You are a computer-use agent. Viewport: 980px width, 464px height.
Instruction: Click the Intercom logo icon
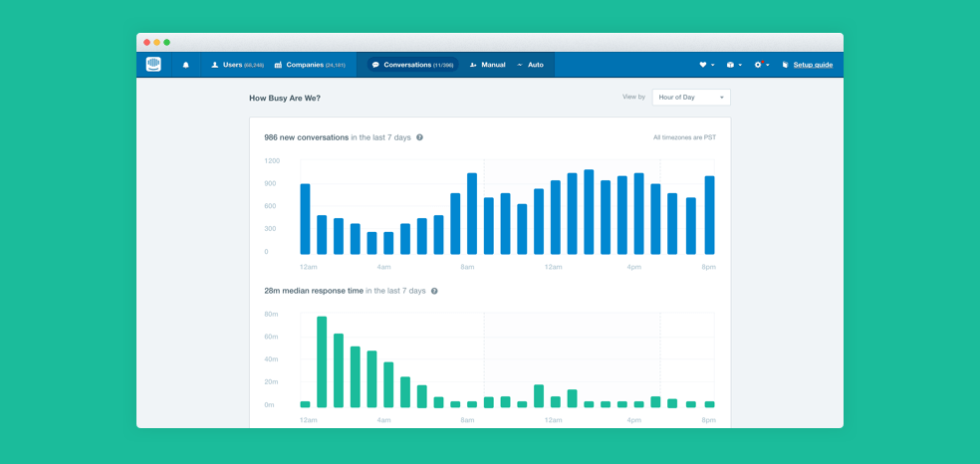pyautogui.click(x=153, y=65)
